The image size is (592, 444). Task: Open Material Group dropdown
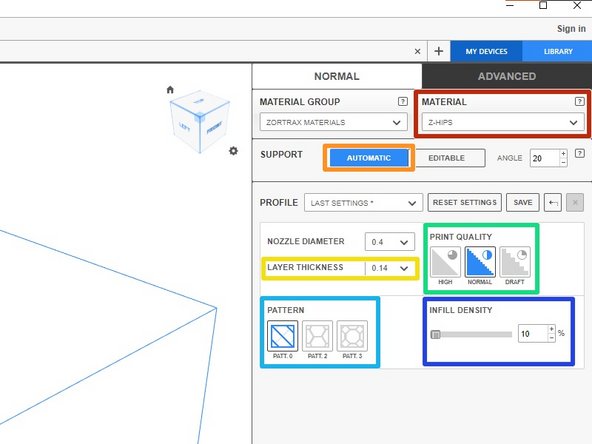point(334,122)
